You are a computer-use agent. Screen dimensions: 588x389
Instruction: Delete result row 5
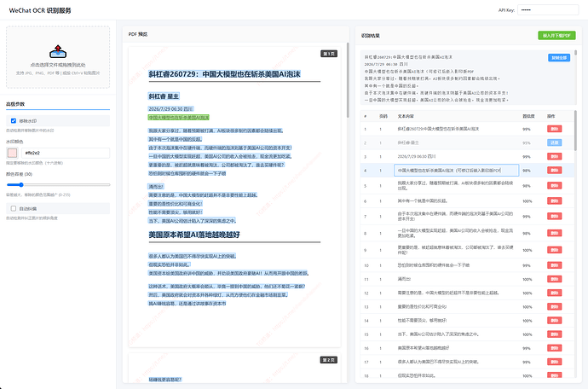click(554, 185)
